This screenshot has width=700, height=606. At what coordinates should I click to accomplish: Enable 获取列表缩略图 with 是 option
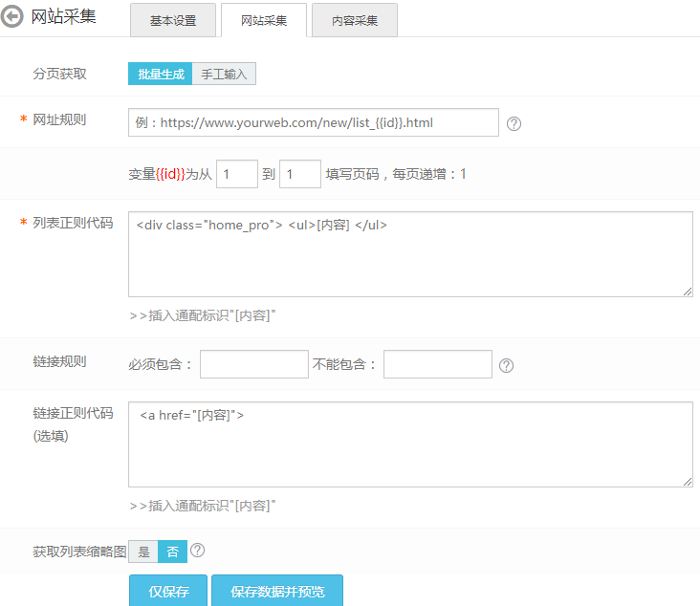(x=143, y=552)
